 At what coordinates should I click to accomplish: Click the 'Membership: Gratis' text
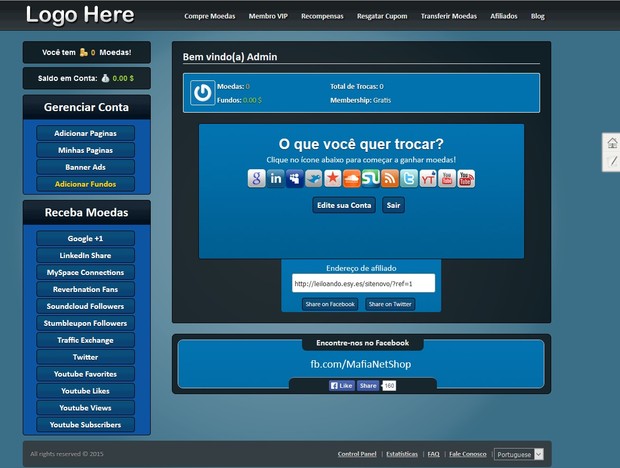click(361, 100)
